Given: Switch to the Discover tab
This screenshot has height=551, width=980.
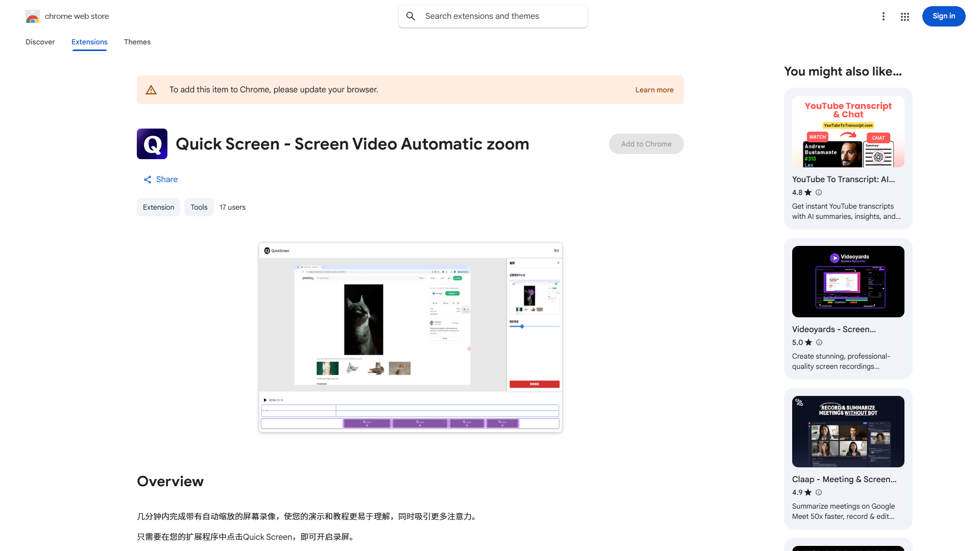Looking at the screenshot, I should pyautogui.click(x=40, y=42).
